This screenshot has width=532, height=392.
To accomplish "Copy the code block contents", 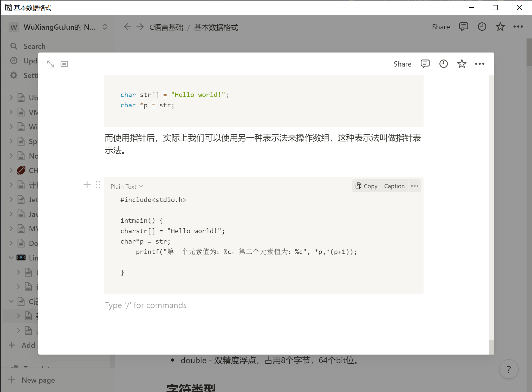I will 366,186.
